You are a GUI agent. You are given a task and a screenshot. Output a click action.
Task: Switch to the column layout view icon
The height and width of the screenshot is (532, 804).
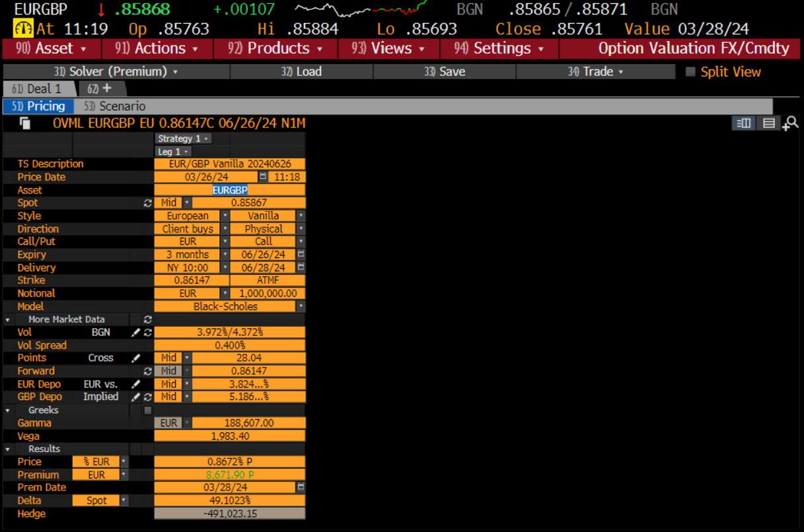coord(744,123)
